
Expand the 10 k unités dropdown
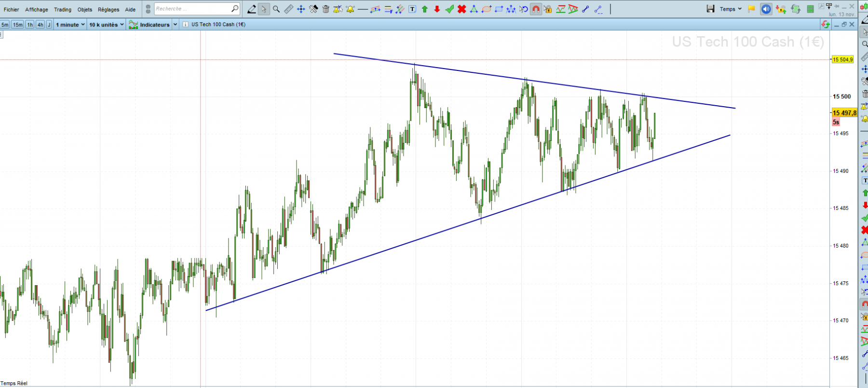[106, 25]
